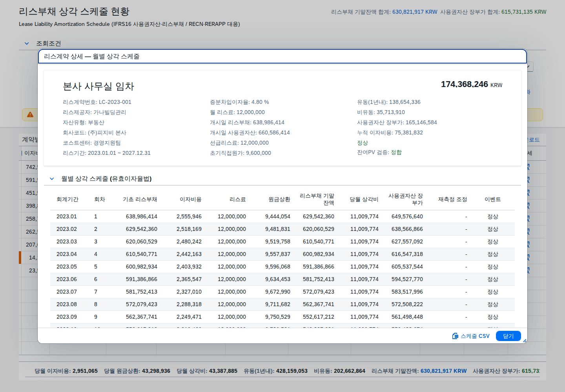Click the 리스료 column header
This screenshot has width=565, height=392.
pos(238,199)
